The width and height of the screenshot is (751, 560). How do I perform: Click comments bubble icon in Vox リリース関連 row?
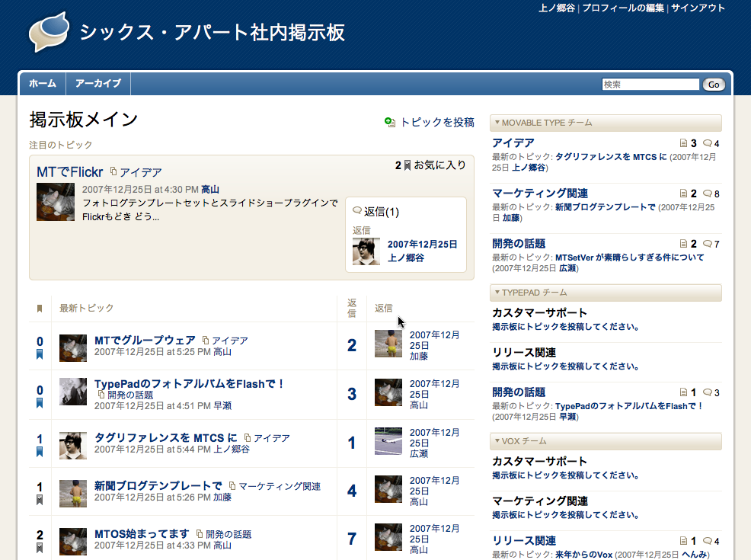(707, 541)
